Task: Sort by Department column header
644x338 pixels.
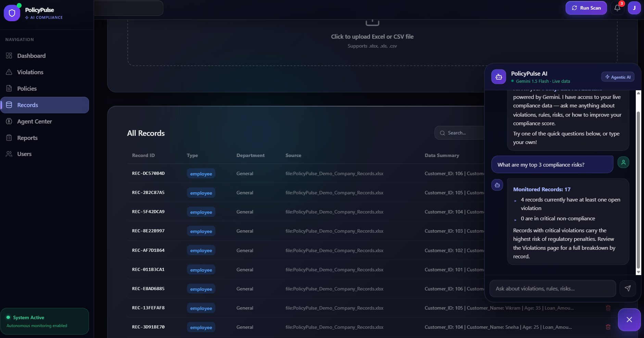Action: click(x=251, y=155)
